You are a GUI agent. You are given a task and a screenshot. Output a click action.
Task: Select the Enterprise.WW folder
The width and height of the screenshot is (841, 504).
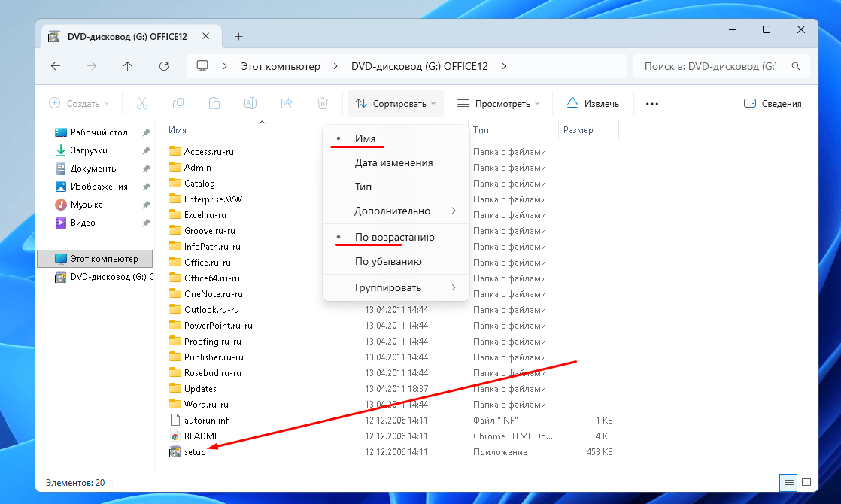pos(213,199)
